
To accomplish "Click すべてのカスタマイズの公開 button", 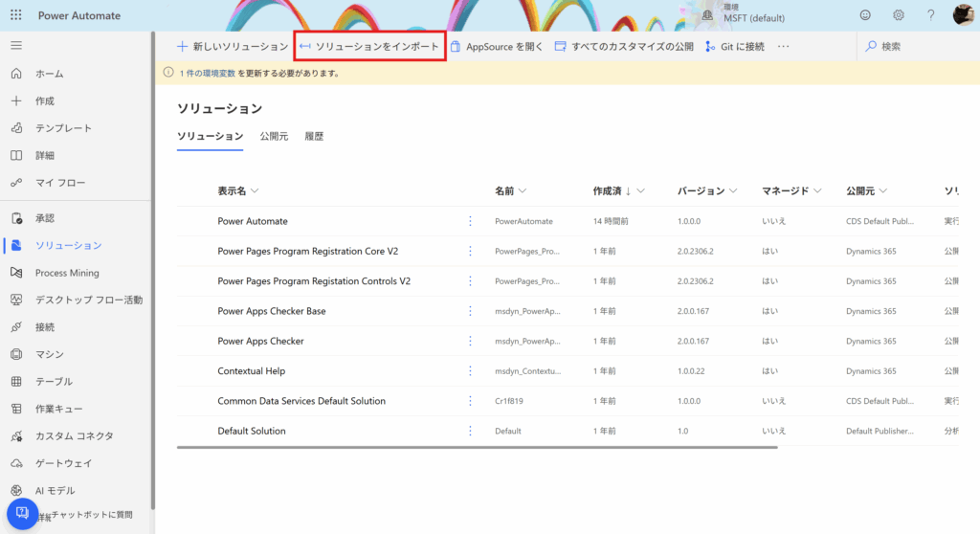I will (x=624, y=46).
